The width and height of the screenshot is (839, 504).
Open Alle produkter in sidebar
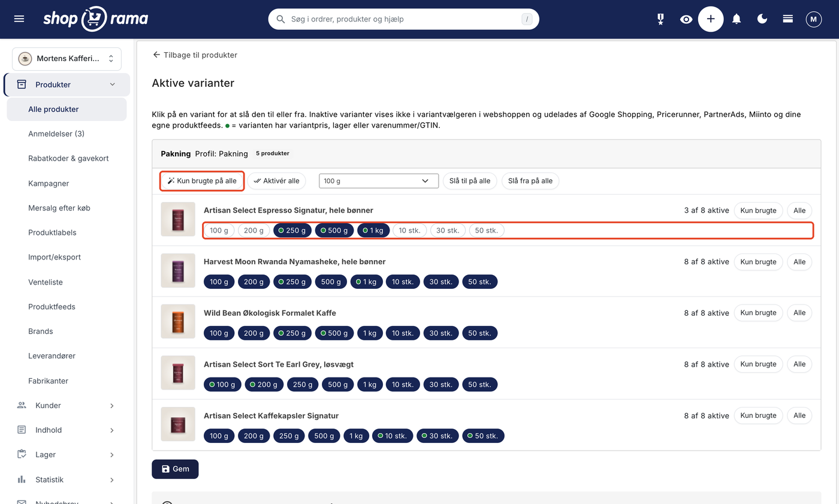[x=67, y=109]
